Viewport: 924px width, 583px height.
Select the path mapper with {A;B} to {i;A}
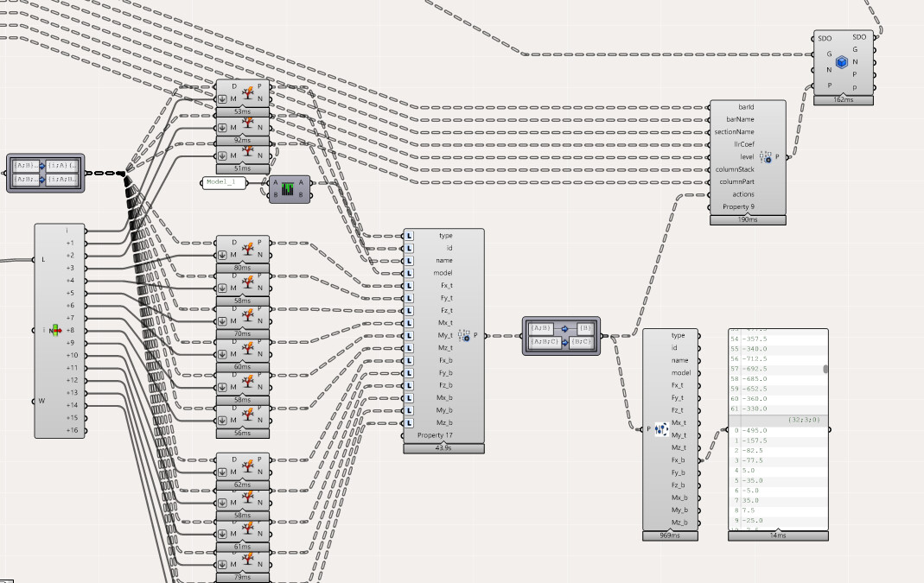pos(45,173)
